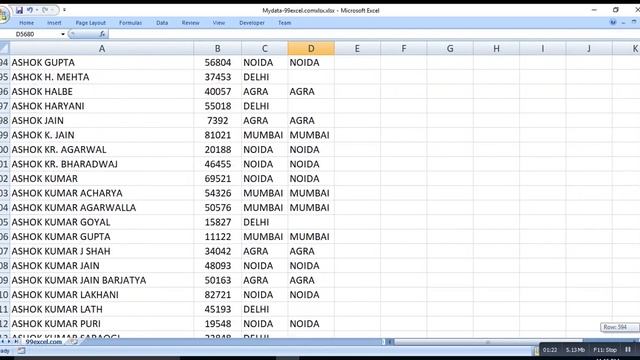Open the View ribbon tab

click(219, 23)
